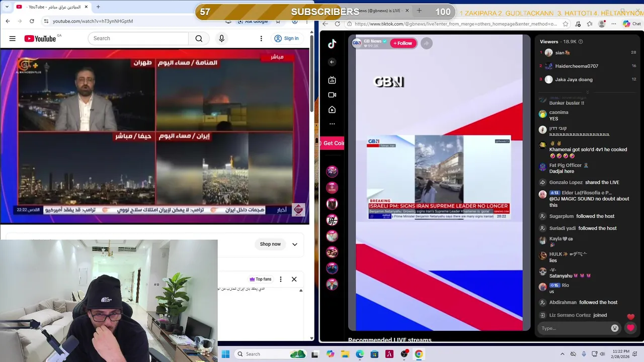The image size is (644, 362).
Task: Click the Get Coins button
Action: point(333,143)
